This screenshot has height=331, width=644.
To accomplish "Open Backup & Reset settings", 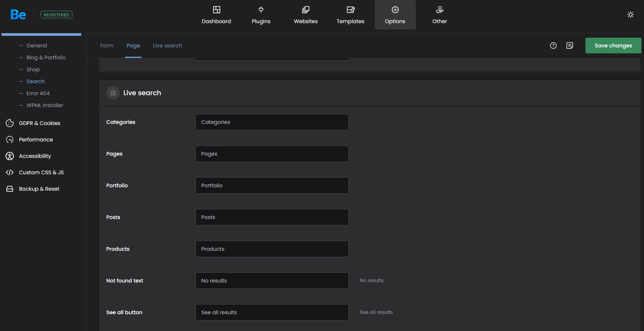I will 39,189.
